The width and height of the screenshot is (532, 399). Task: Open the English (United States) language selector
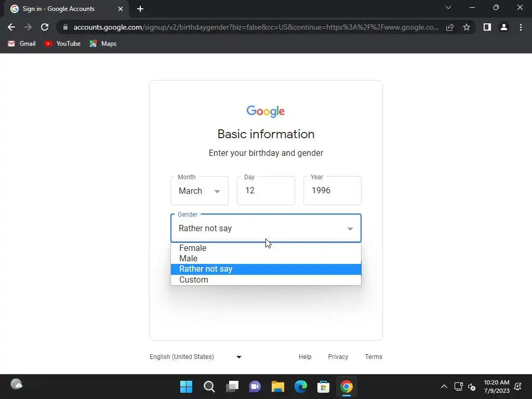point(195,357)
